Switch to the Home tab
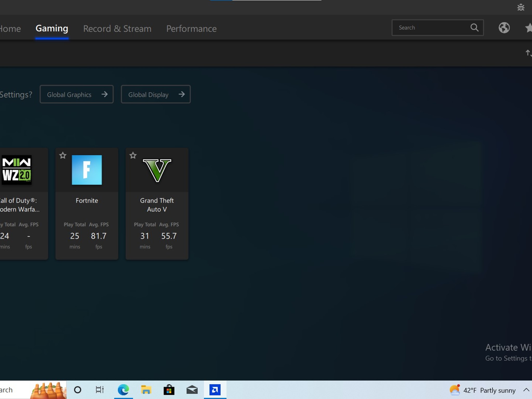This screenshot has height=399, width=532. tap(10, 29)
